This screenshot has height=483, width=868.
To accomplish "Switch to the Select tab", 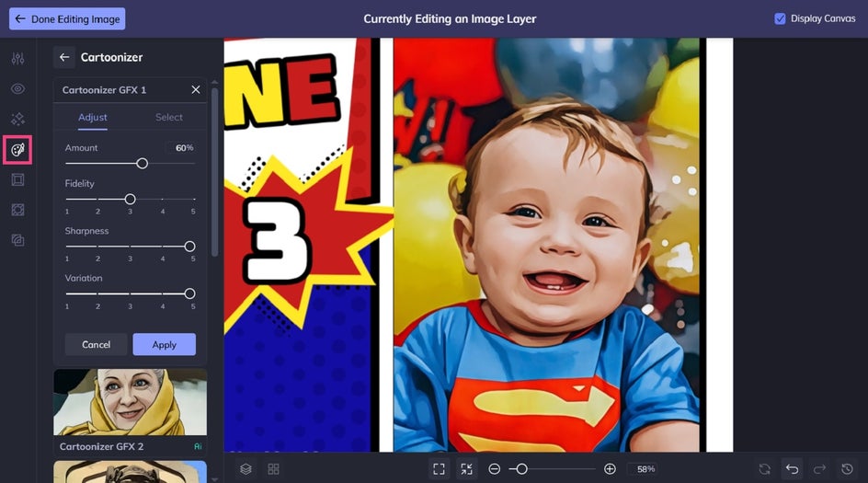I will (x=169, y=118).
